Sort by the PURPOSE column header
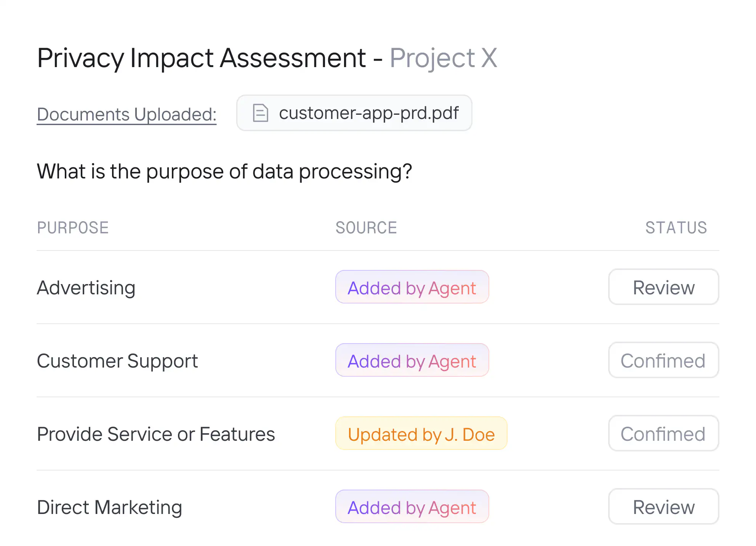 point(73,228)
